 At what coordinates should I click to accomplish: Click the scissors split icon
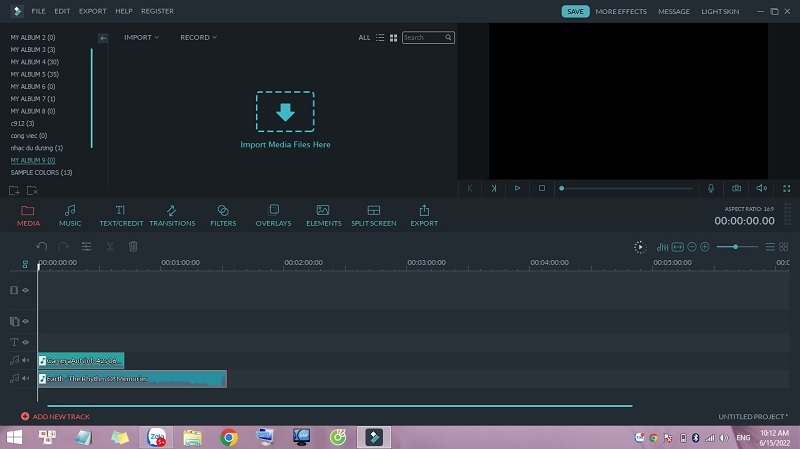[x=110, y=247]
